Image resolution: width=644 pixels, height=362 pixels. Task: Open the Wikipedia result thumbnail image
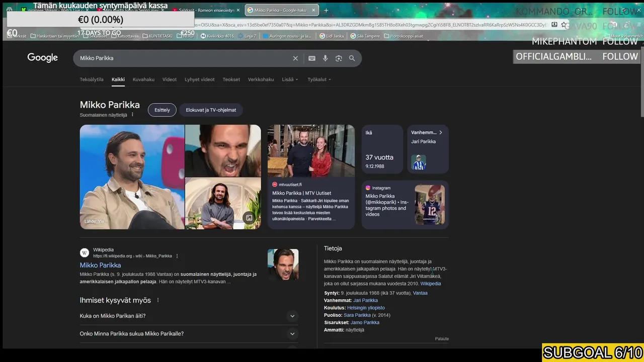point(283,264)
